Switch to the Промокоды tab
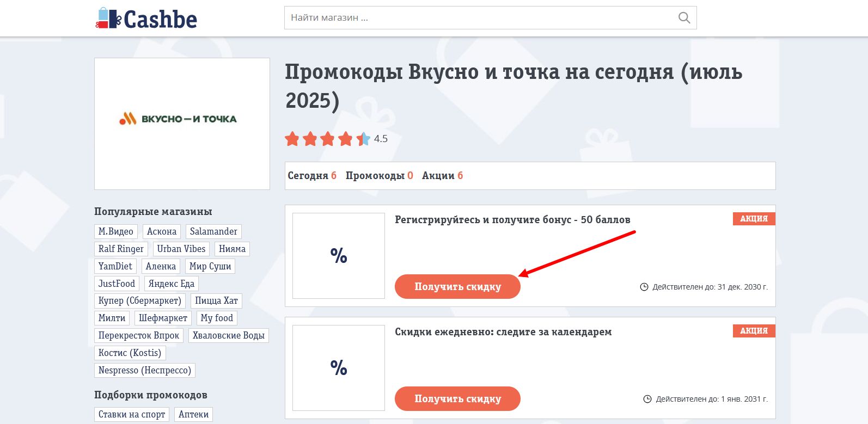 pos(380,175)
